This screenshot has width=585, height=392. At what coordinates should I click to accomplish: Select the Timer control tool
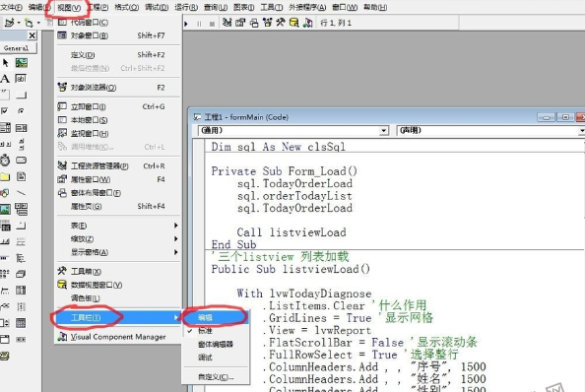click(5, 161)
